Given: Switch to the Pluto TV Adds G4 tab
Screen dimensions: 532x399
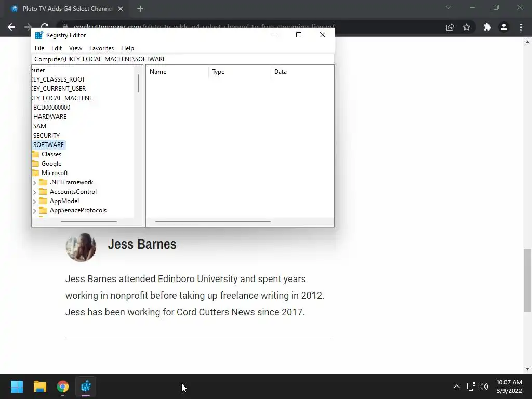Looking at the screenshot, I should pyautogui.click(x=67, y=9).
